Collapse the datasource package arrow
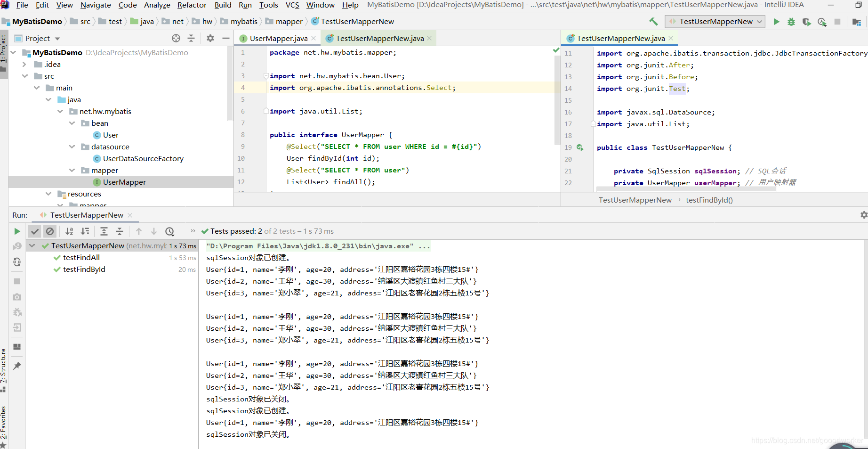Image resolution: width=868 pixels, height=449 pixels. point(72,147)
